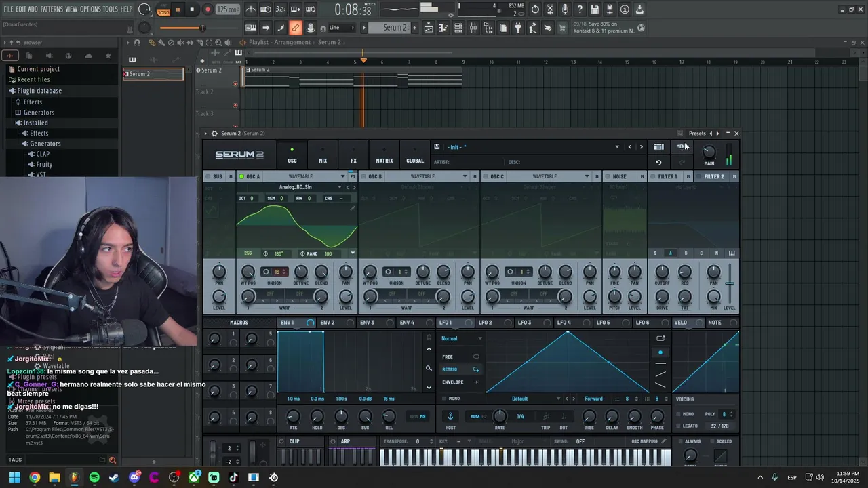This screenshot has width=868, height=488.
Task: Toggle OSC A enable switch
Action: (x=240, y=176)
